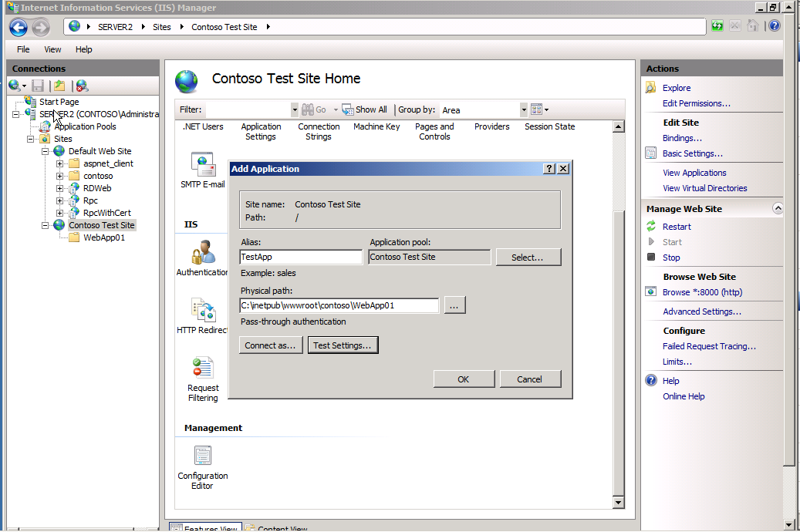Click the Bindings... link
The image size is (800, 532).
tap(682, 138)
